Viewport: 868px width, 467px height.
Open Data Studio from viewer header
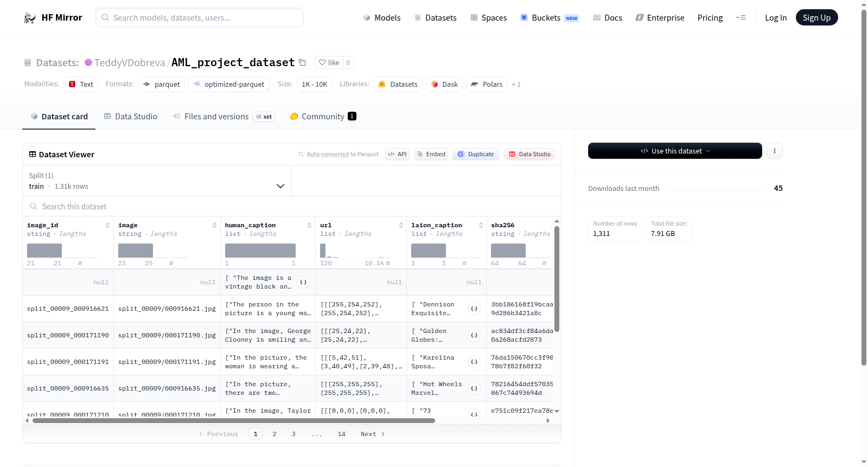click(529, 154)
